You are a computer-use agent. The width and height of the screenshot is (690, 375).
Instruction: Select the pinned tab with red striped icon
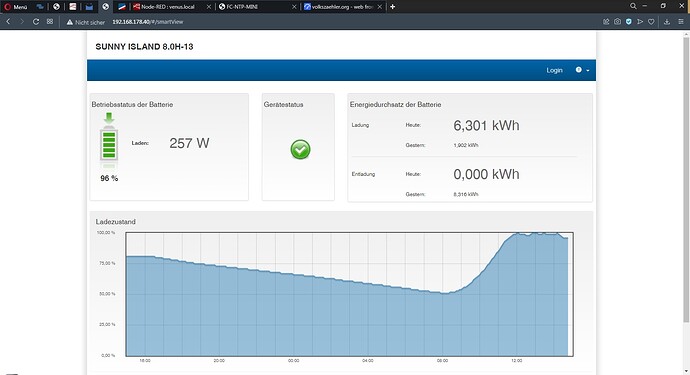pos(73,7)
